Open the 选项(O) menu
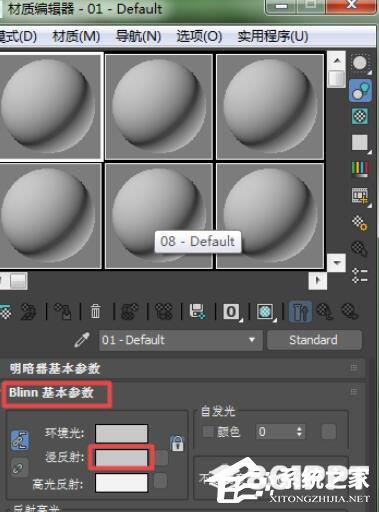Image resolution: width=379 pixels, height=512 pixels. click(199, 36)
